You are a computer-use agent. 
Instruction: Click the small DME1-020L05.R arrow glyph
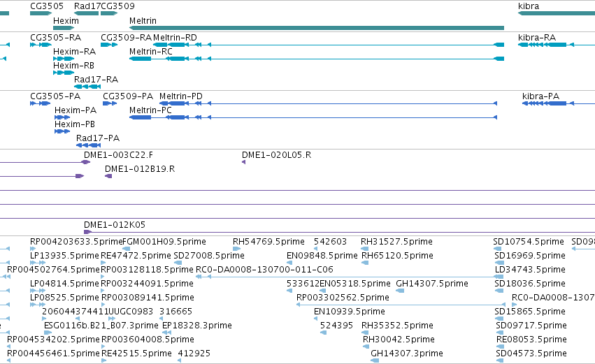click(x=243, y=162)
